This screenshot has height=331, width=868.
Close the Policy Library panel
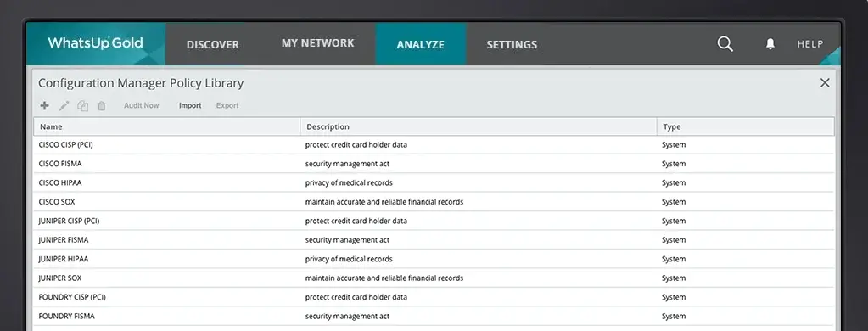[825, 83]
